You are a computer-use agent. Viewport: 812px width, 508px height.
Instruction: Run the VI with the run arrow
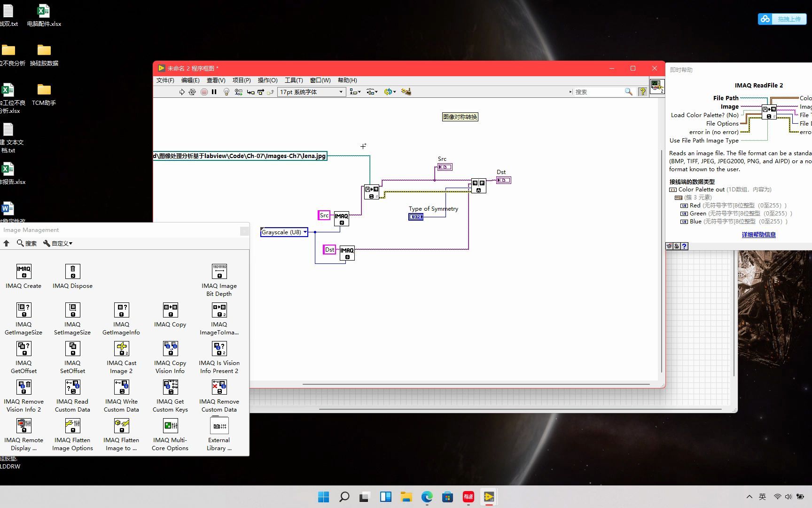click(x=182, y=92)
